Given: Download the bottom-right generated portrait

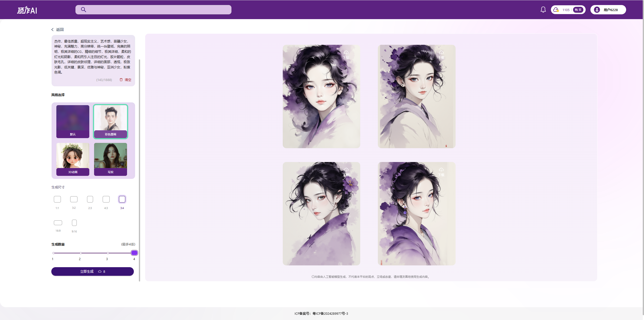Looking at the screenshot, I should click(x=441, y=172).
